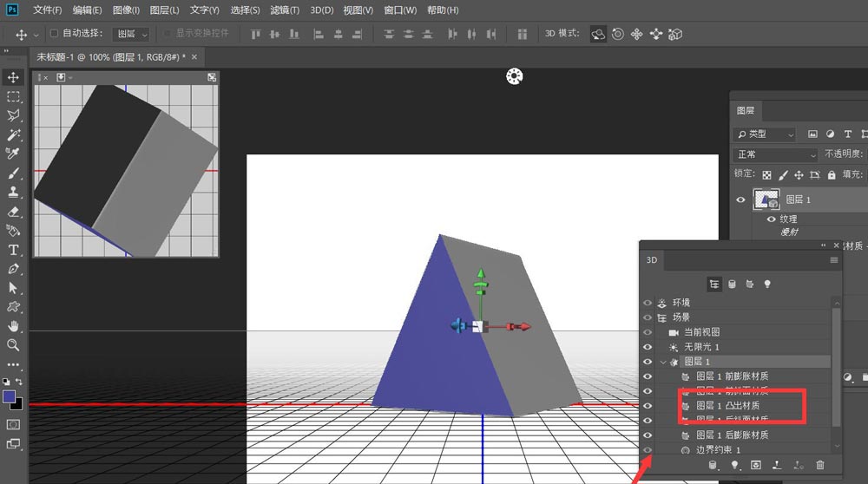Enable the 自动选择 checkbox
This screenshot has width=868, height=484.
click(54, 34)
